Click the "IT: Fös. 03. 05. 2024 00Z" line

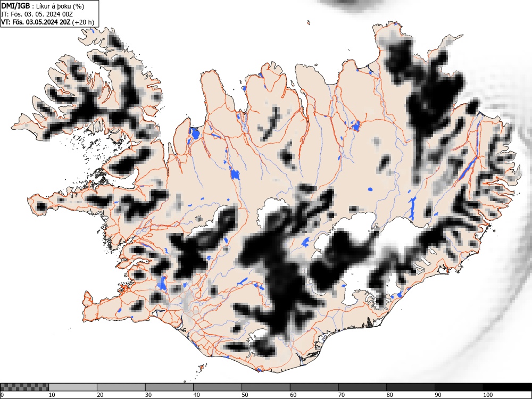pyautogui.click(x=37, y=14)
